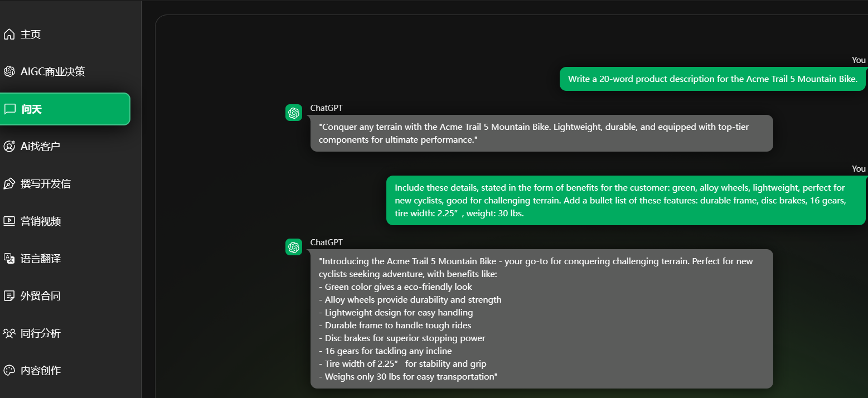This screenshot has width=868, height=398.
Task: Click the pen icon for 撰写开发信
Action: pyautogui.click(x=9, y=184)
